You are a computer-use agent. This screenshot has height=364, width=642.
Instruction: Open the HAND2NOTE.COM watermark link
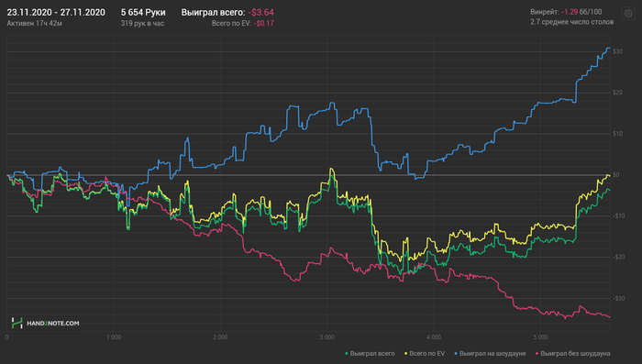[x=53, y=324]
